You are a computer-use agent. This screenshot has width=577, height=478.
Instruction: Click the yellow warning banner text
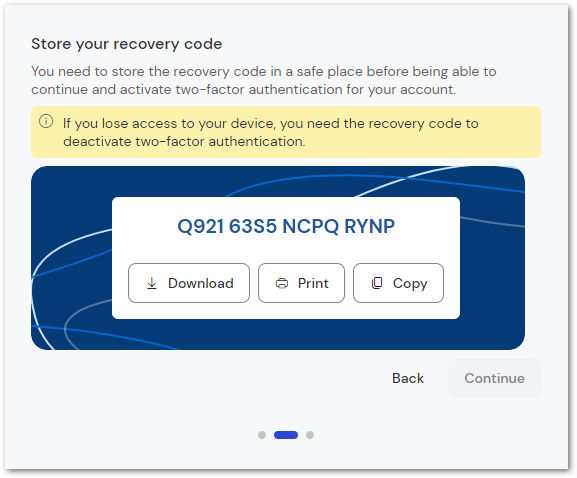(x=271, y=132)
